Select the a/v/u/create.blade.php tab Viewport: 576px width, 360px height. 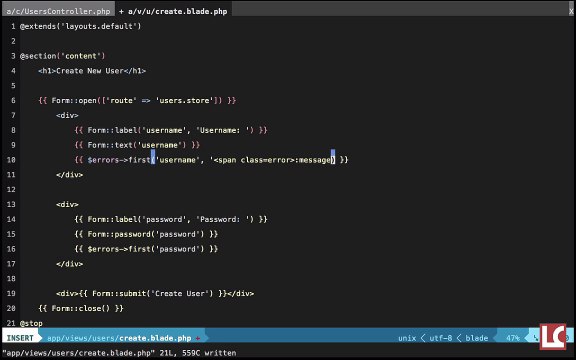click(x=173, y=11)
